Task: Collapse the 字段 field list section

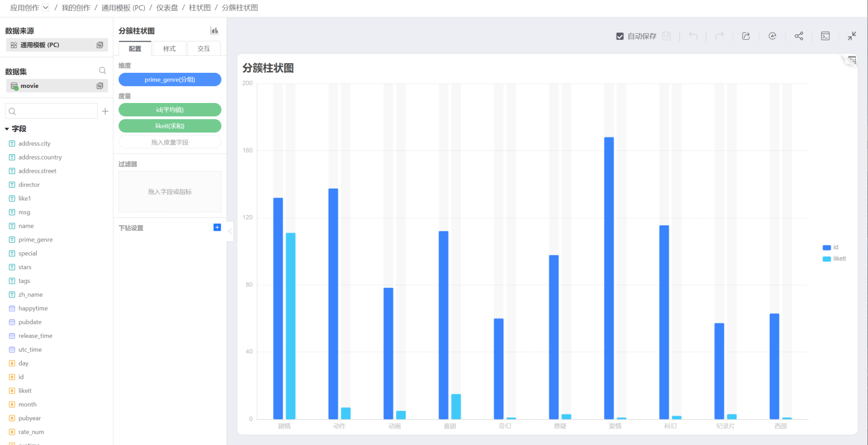Action: tap(7, 129)
